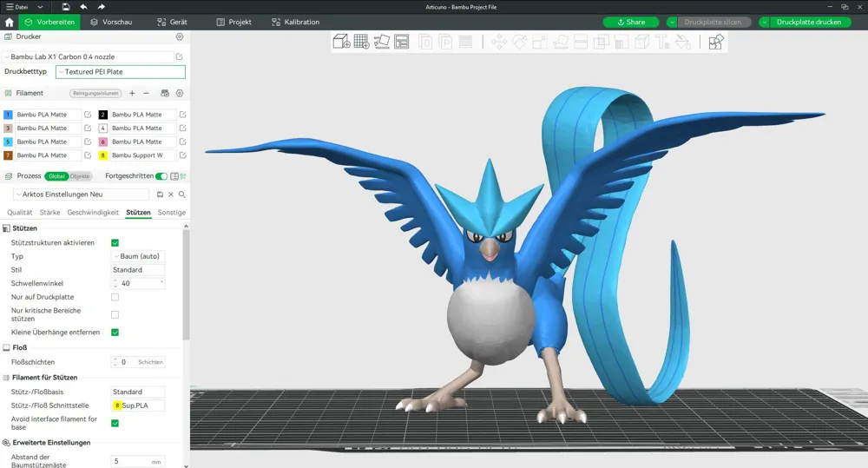
Task: Select the Lay on face tool
Action: point(560,42)
